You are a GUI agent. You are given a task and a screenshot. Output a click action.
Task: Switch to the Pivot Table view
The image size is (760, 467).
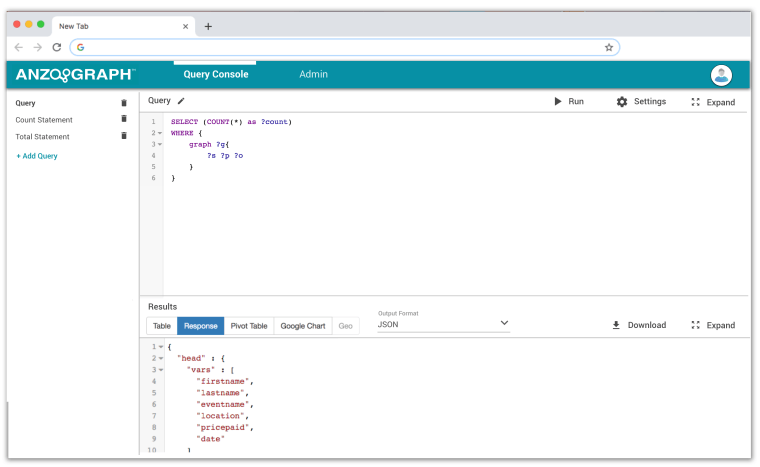(x=249, y=326)
